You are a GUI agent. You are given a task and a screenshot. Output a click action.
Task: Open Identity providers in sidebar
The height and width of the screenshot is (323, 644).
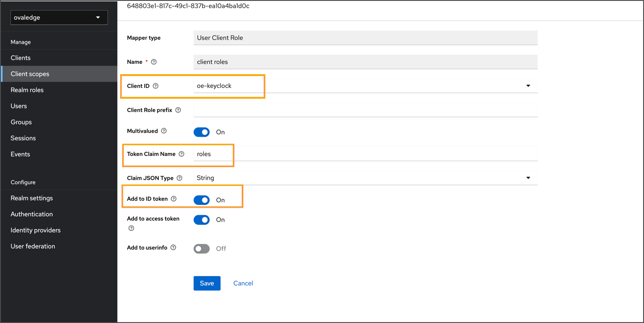pyautogui.click(x=36, y=230)
